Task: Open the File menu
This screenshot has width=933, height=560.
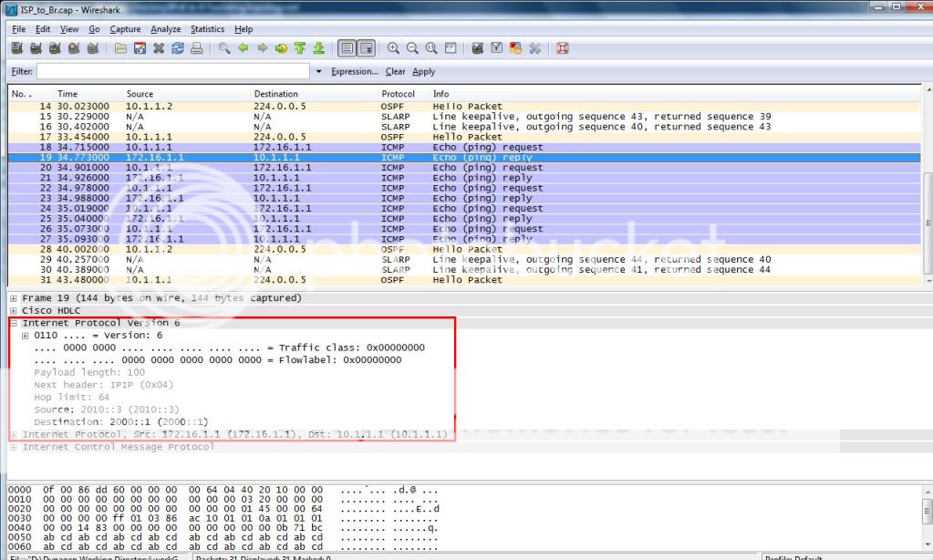Action: 18,29
